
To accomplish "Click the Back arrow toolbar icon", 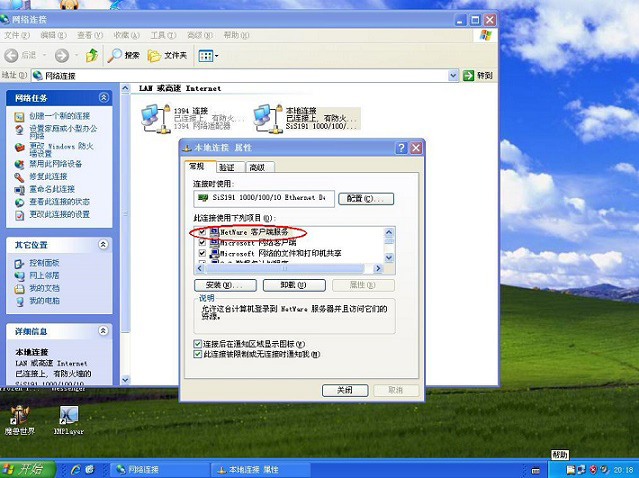I will coord(11,55).
